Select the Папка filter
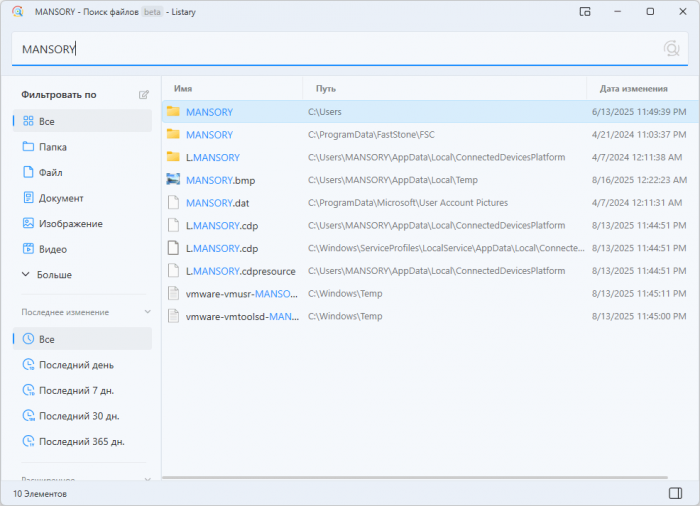Image resolution: width=700 pixels, height=506 pixels. [x=53, y=147]
